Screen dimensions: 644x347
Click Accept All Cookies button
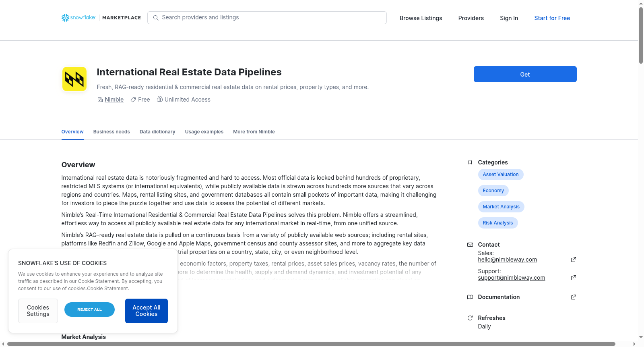coord(147,311)
